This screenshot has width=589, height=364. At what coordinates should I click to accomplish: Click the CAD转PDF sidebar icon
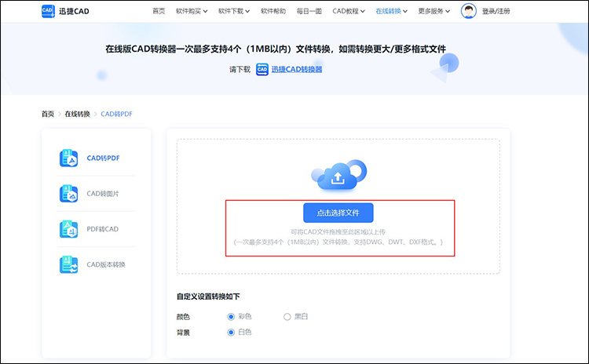point(69,158)
